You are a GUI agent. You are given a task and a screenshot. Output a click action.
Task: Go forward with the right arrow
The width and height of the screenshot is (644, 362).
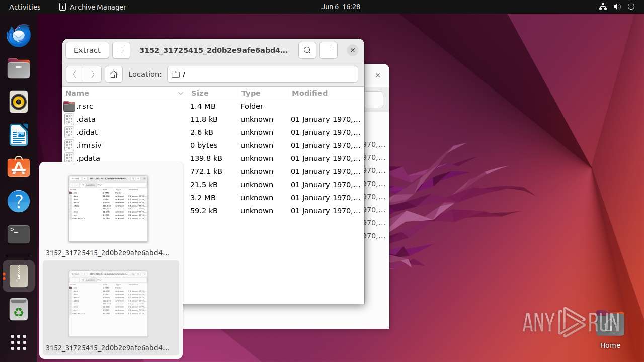pos(93,74)
